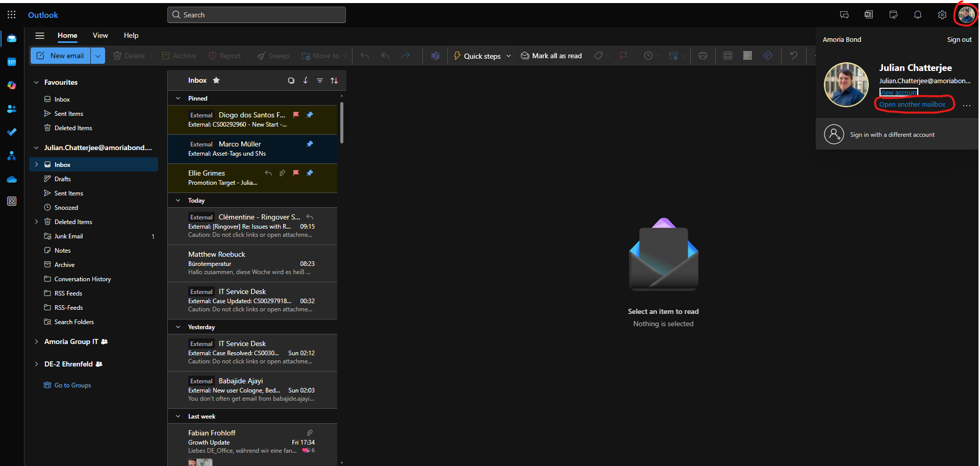Open the Matthew Roebuck Bürotemperatur email
This screenshot has width=980, height=466.
[x=253, y=263]
